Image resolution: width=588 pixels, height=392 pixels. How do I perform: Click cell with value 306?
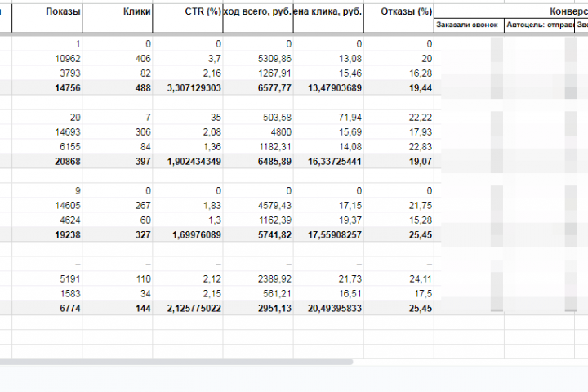(x=118, y=132)
